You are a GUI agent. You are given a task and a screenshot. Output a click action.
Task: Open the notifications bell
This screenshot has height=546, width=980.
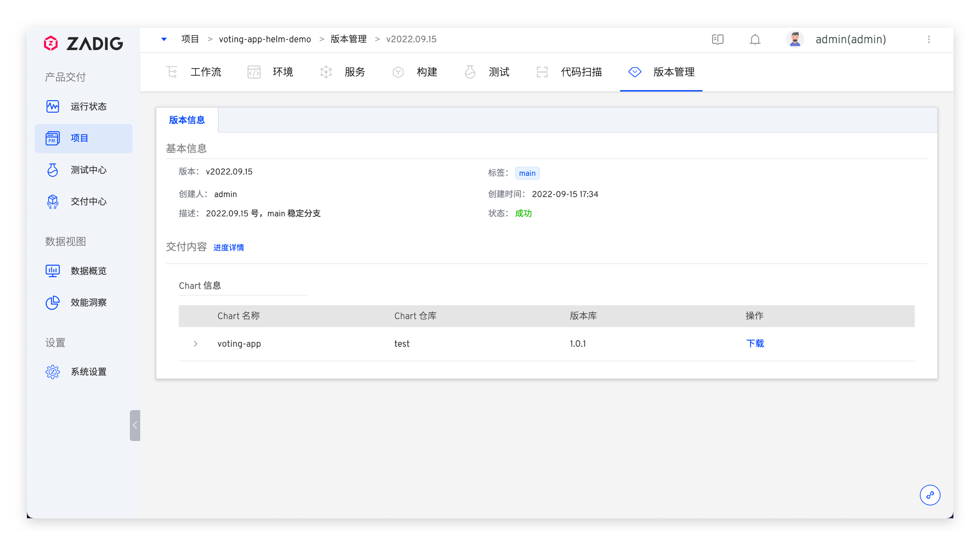click(755, 40)
